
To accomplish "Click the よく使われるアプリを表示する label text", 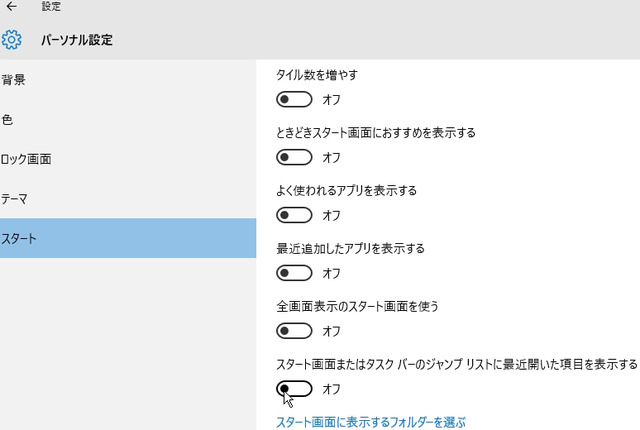I will (x=347, y=191).
